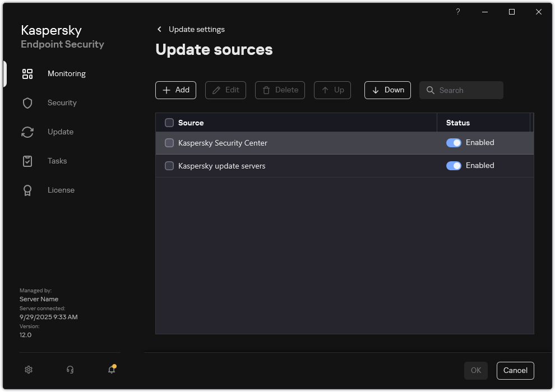Image resolution: width=555 pixels, height=392 pixels.
Task: Select all sources using the header checkbox
Action: tap(169, 122)
